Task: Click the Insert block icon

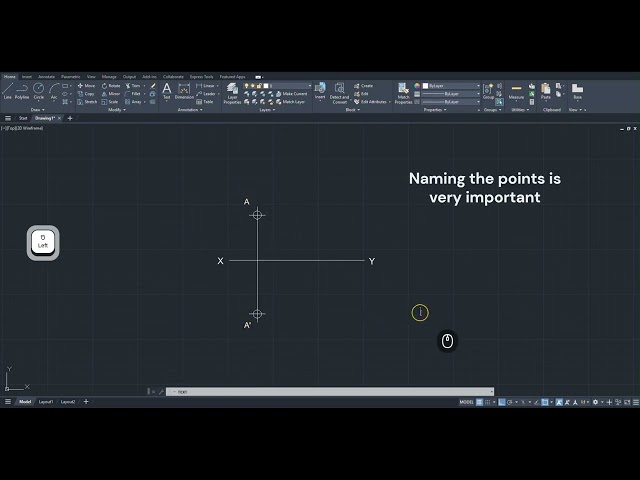Action: [320, 91]
